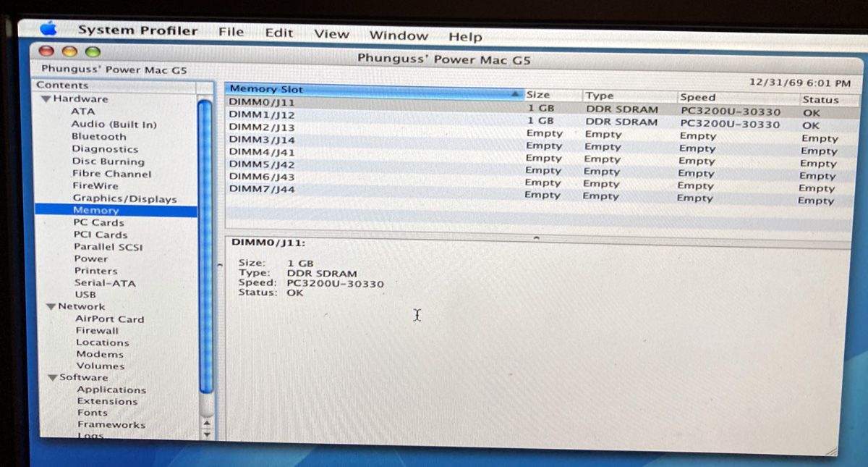The width and height of the screenshot is (868, 467).
Task: Select the DIMM4/J41 memory slot row
Action: [x=262, y=152]
